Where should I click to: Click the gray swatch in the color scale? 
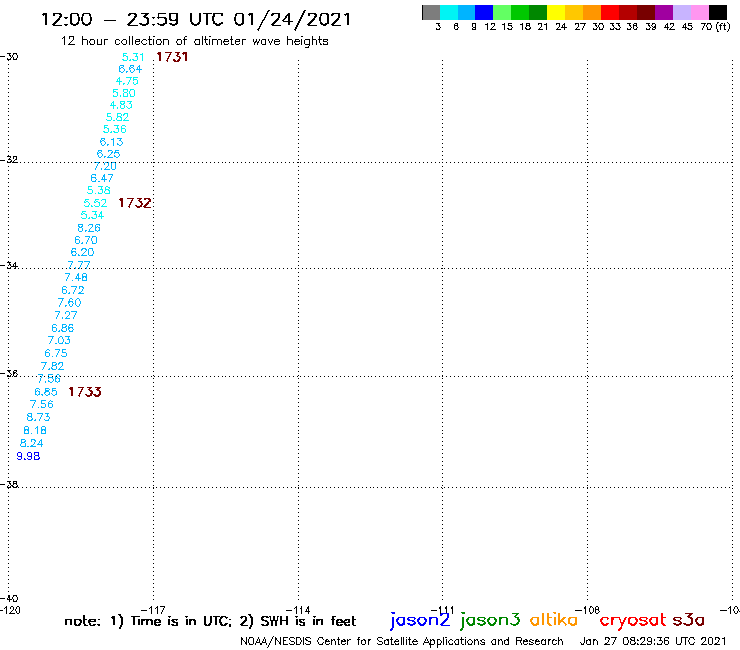point(431,12)
